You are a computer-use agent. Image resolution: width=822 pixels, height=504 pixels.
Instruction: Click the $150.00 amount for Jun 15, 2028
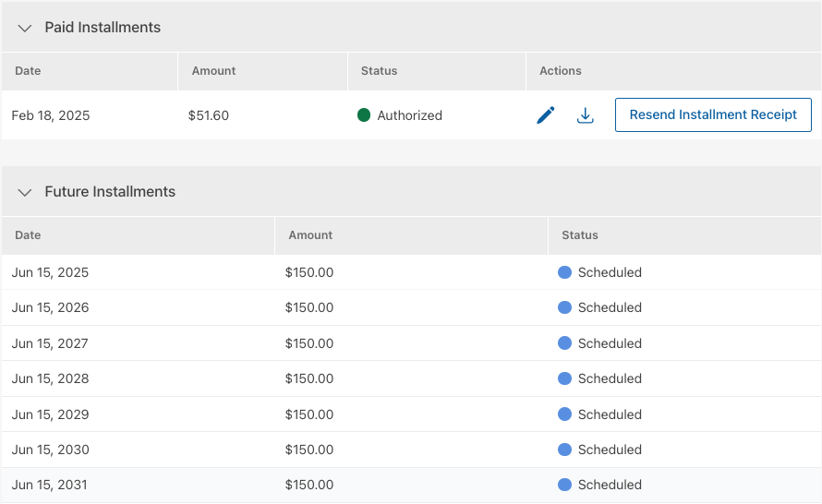tap(309, 378)
